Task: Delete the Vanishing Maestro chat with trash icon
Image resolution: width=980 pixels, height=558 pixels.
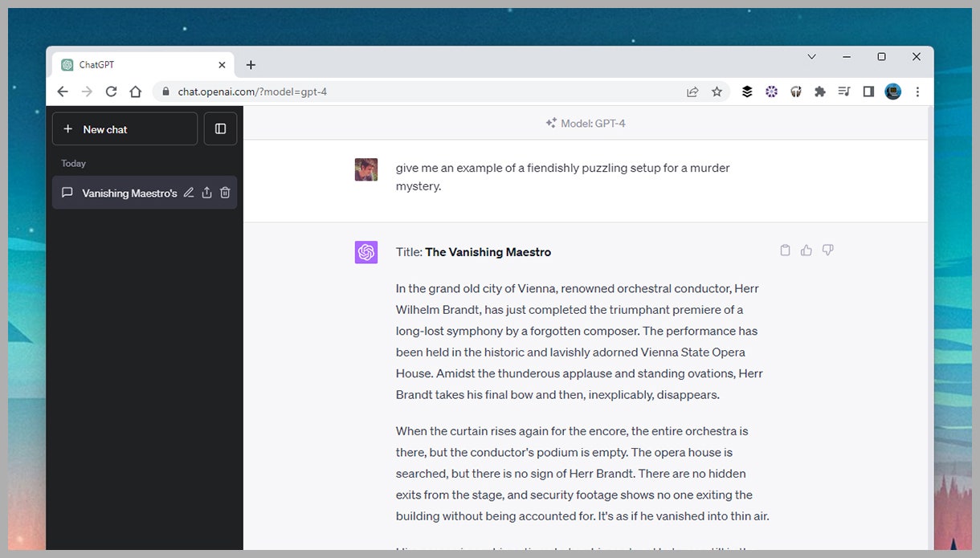Action: (225, 193)
